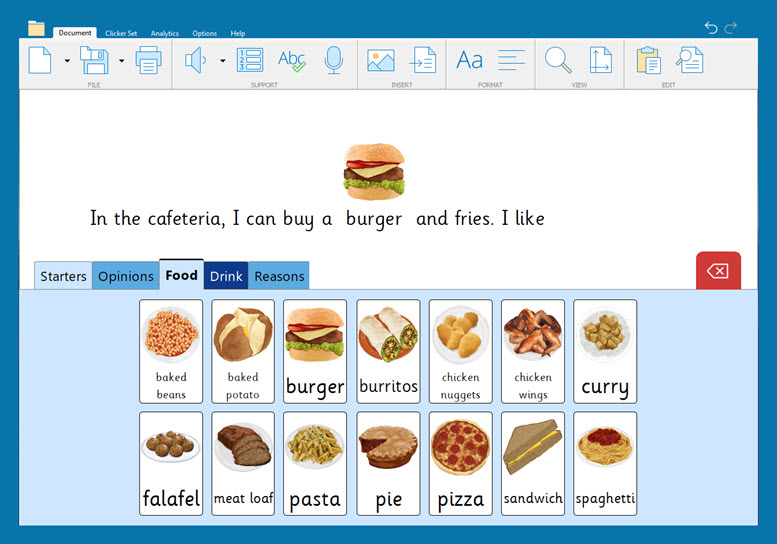Click the speaker speech icon
777x544 pixels.
pos(196,60)
